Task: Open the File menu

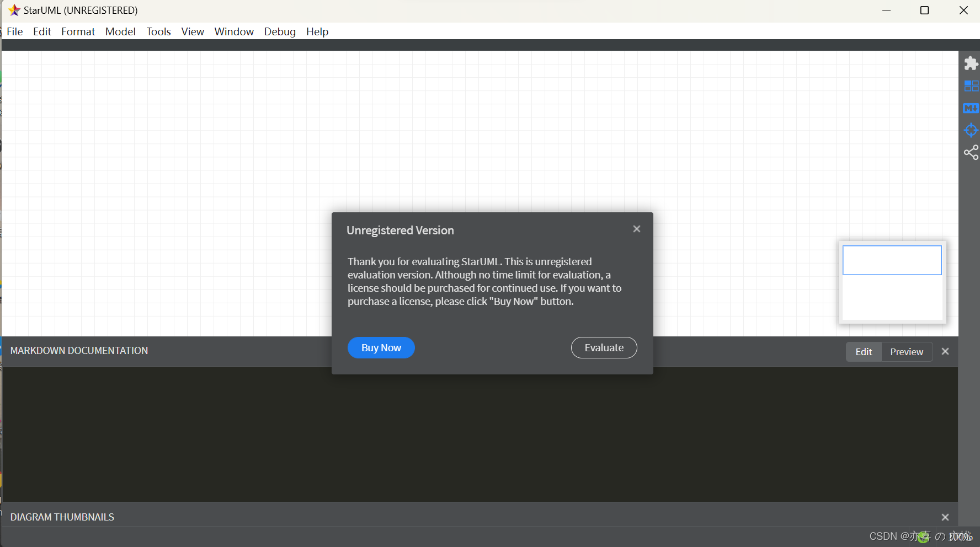Action: click(x=15, y=31)
